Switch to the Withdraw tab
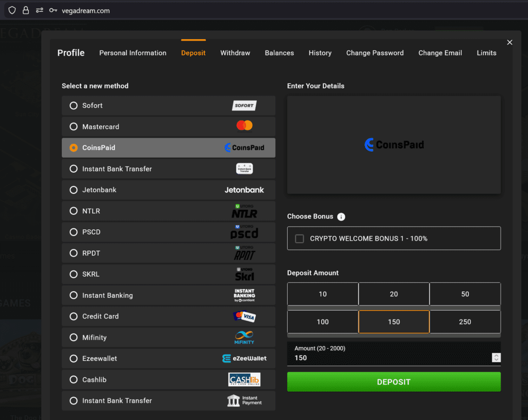This screenshot has width=528, height=420. click(235, 53)
